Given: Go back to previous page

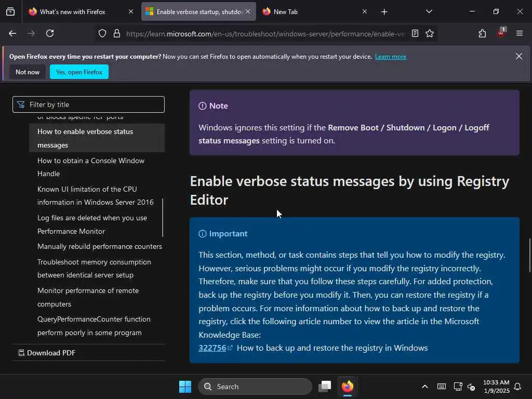Looking at the screenshot, I should tap(12, 33).
